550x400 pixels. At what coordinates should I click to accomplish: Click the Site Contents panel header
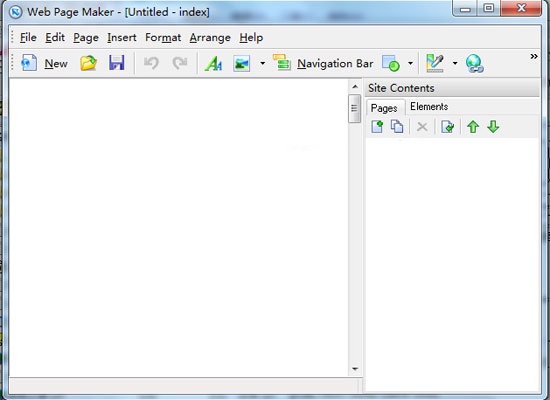tap(452, 88)
